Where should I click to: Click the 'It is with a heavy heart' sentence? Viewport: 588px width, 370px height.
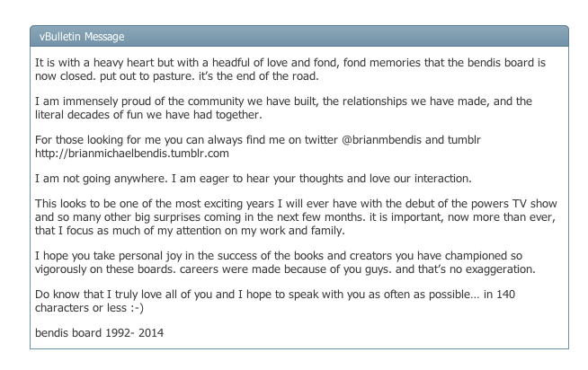[95, 63]
